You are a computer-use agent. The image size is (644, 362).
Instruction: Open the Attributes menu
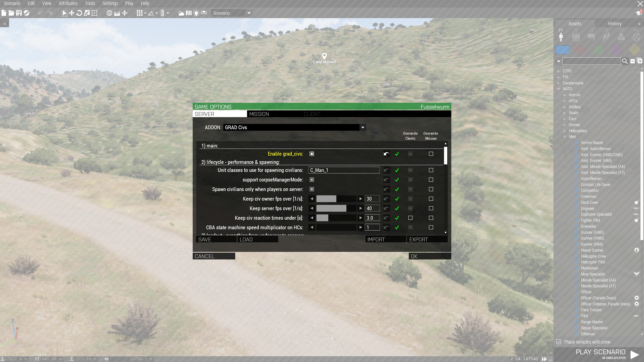[x=68, y=4]
